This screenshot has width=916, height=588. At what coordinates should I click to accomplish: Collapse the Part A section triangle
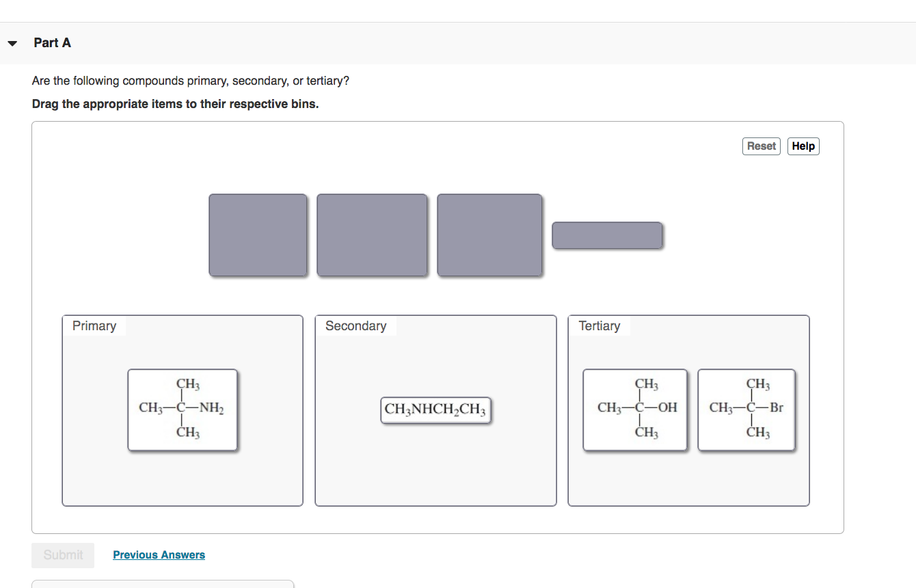coord(12,42)
